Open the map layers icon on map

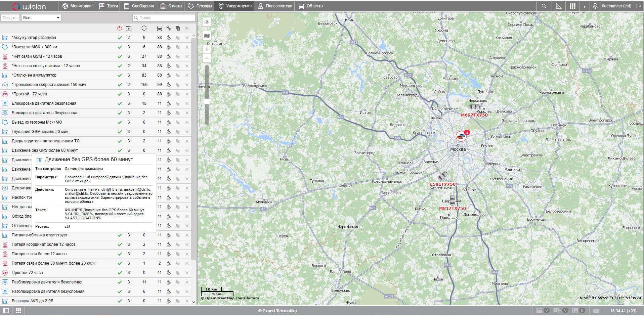click(207, 36)
